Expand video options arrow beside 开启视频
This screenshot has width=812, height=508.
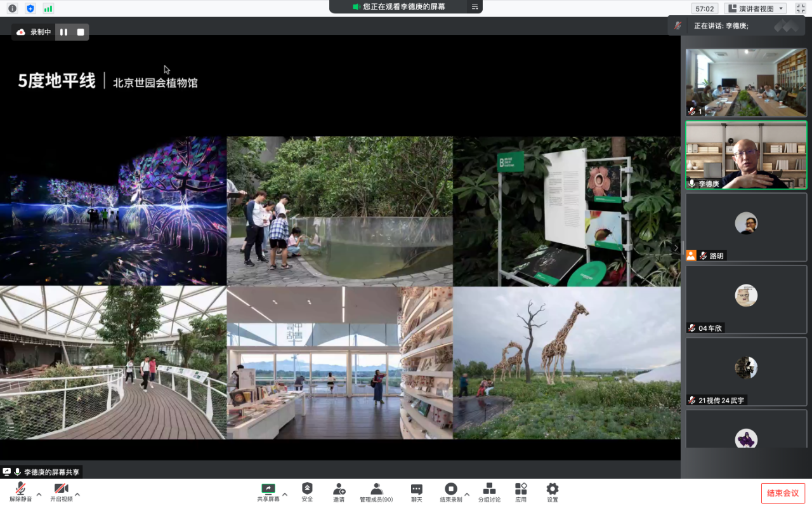tap(77, 494)
